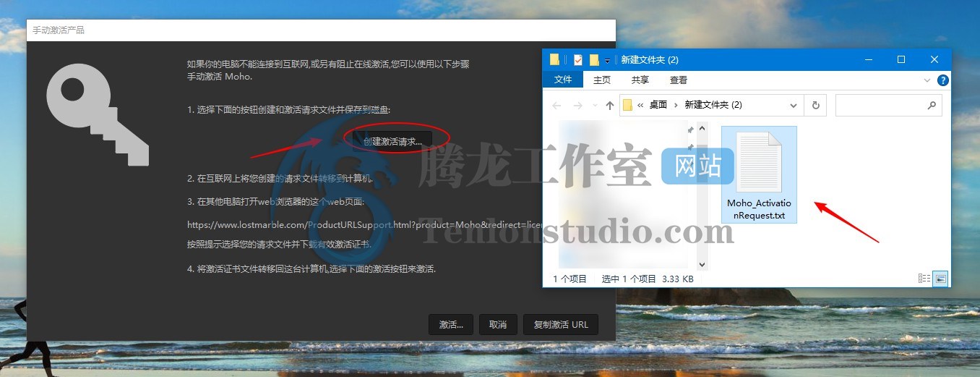The height and width of the screenshot is (377, 980).
Task: Go forward in Explorer navigation
Action: click(x=577, y=105)
